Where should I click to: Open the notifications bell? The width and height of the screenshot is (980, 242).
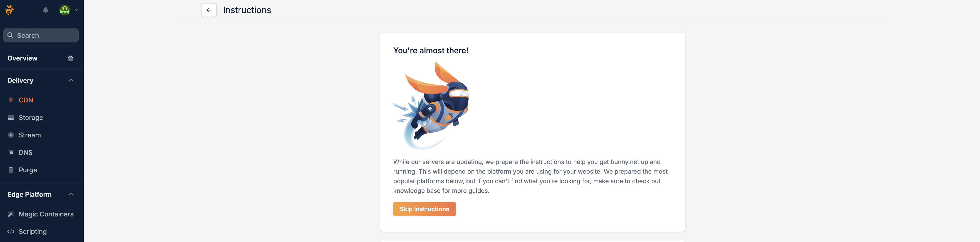[x=46, y=10]
